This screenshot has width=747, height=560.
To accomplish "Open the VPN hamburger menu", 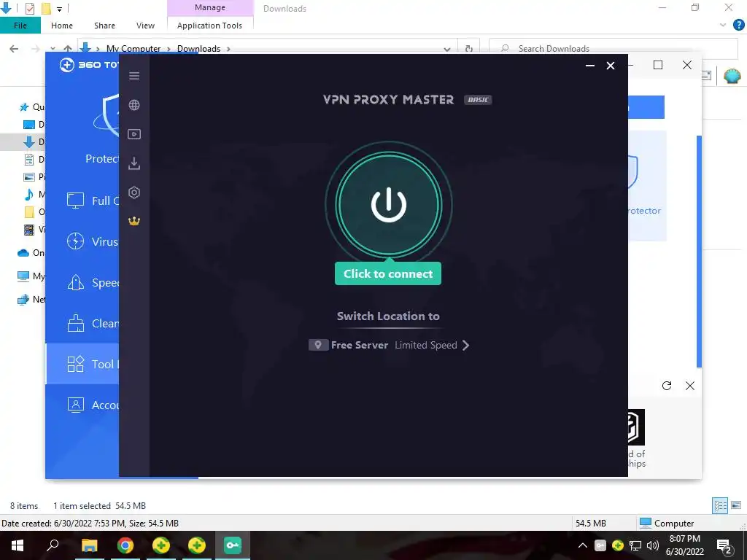I will (x=134, y=76).
